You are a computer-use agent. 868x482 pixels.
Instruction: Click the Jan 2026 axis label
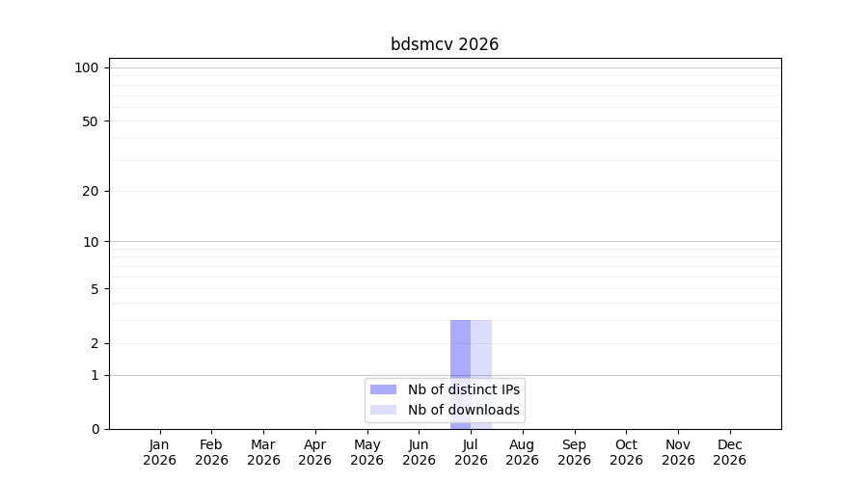click(x=159, y=452)
